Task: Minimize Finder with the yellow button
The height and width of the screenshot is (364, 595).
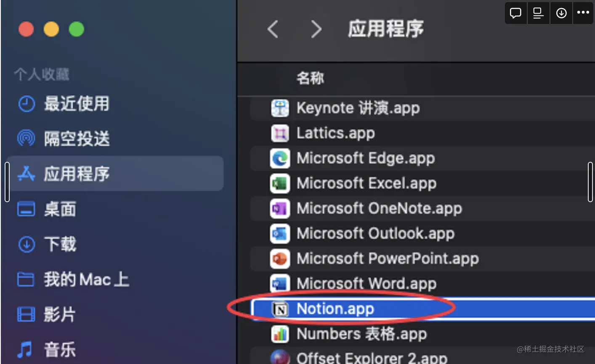Action: pyautogui.click(x=51, y=29)
